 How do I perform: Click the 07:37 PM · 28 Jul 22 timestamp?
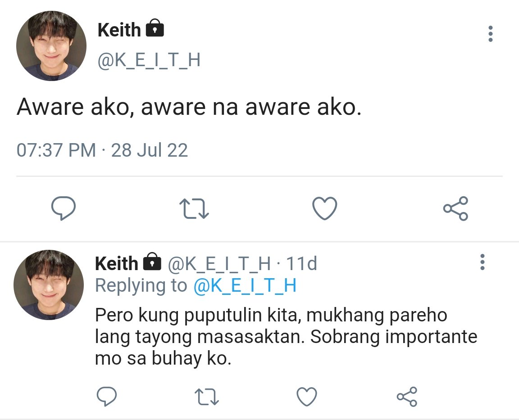coord(102,150)
